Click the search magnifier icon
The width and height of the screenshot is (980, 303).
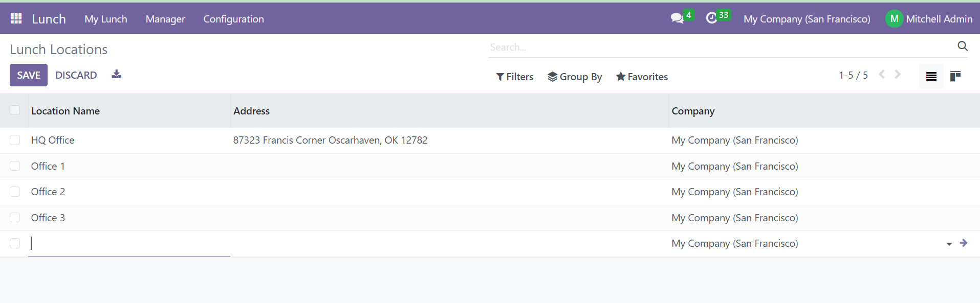point(963,46)
